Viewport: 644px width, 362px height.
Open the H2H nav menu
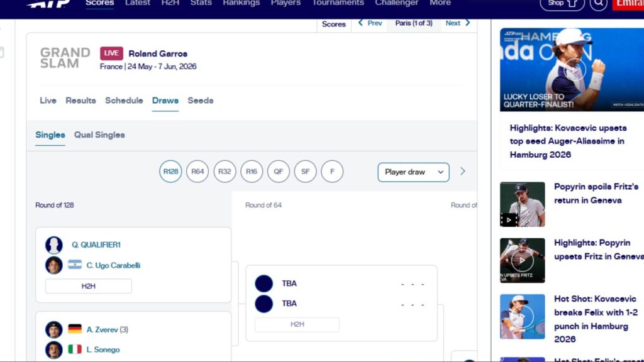pos(170,3)
